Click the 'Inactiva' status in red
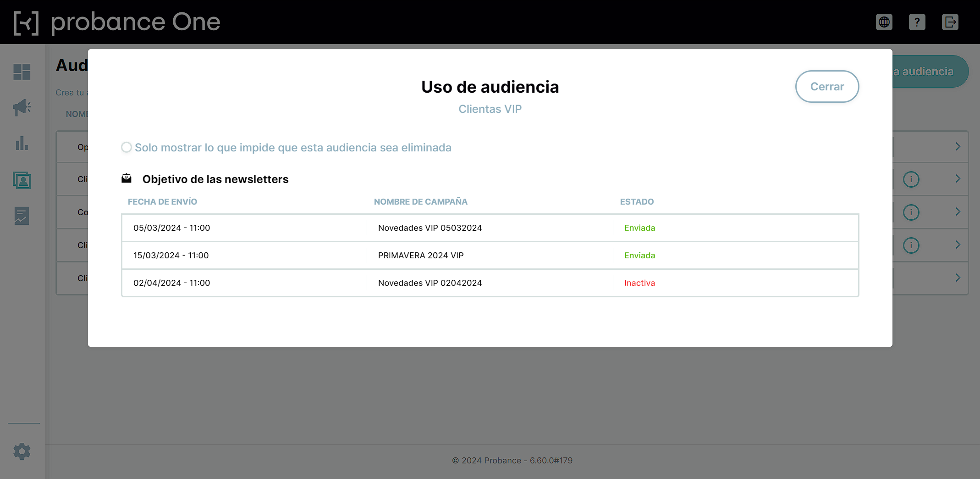Screen dimensions: 980x479 (x=639, y=283)
